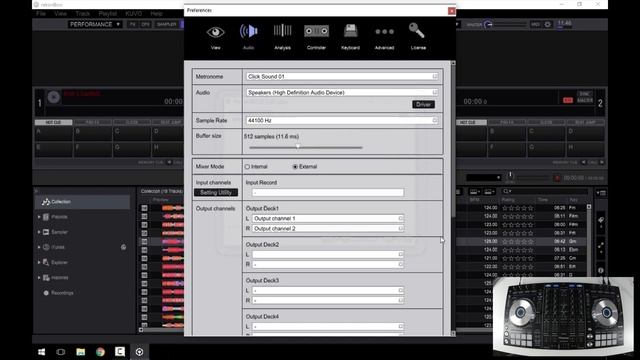Viewport: 640px width, 360px height.
Task: Select the Internal mixer mode
Action: pyautogui.click(x=247, y=167)
